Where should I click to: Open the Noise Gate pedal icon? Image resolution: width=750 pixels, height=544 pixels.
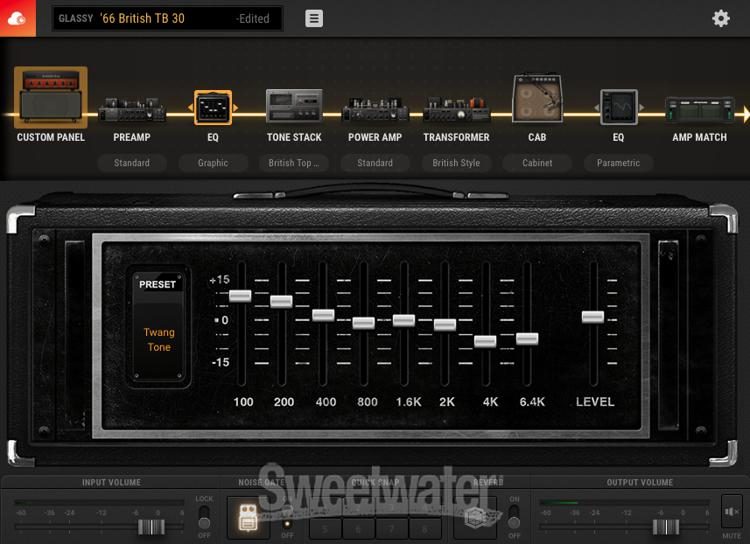248,518
